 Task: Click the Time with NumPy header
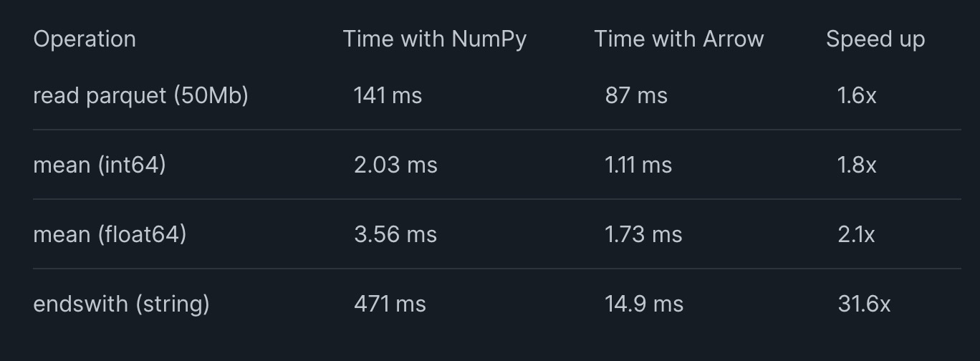[434, 39]
